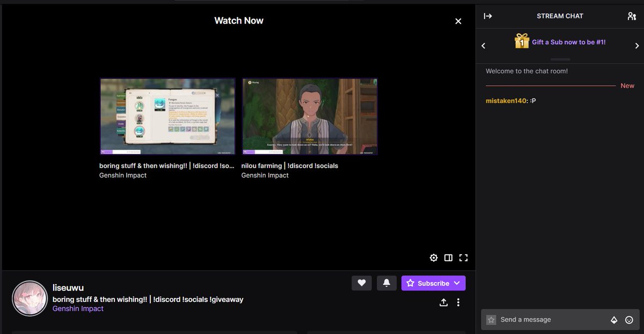Click the Subscribe button
The width and height of the screenshot is (644, 334).
pos(434,283)
